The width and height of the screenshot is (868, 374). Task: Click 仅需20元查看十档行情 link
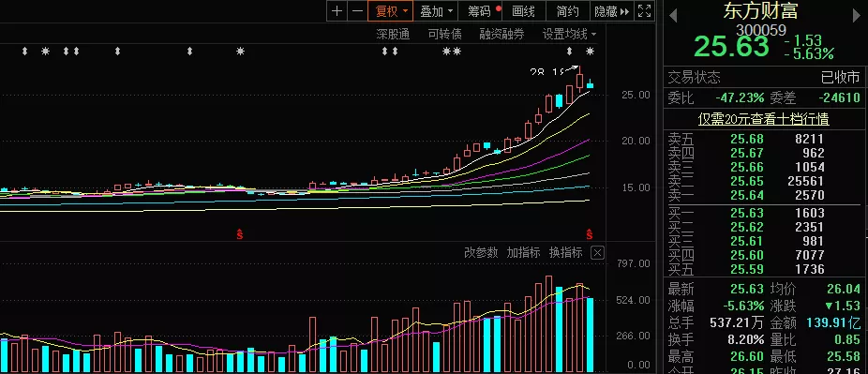(x=763, y=119)
